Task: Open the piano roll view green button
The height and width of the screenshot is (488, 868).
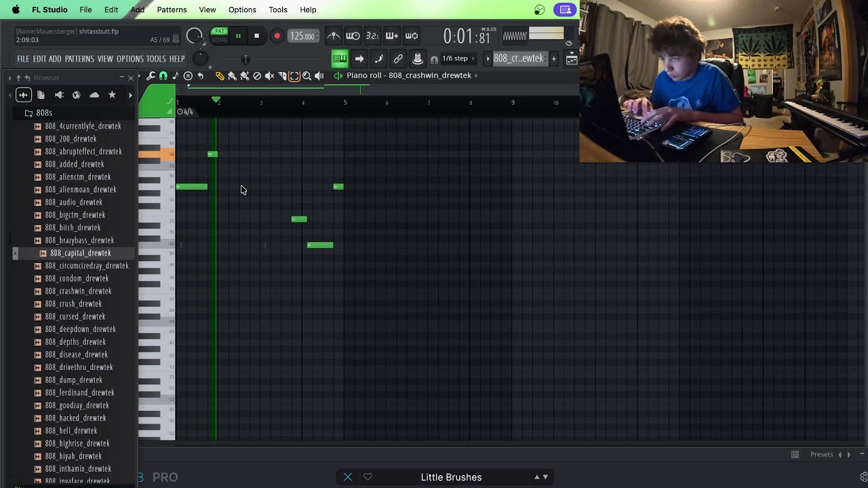Action: (340, 59)
